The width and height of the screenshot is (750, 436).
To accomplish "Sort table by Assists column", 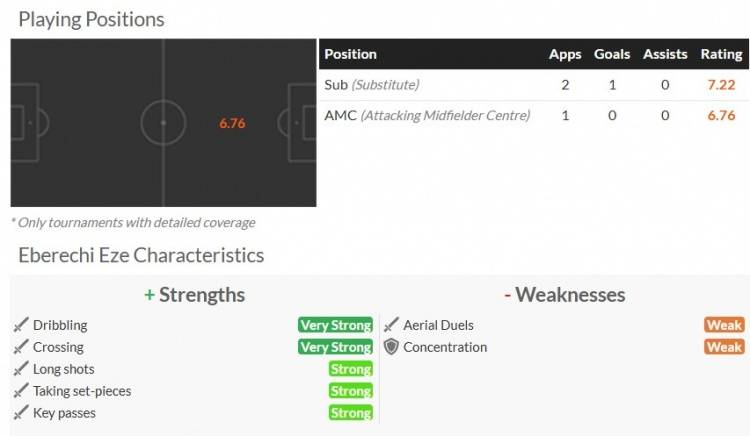I will pyautogui.click(x=664, y=54).
